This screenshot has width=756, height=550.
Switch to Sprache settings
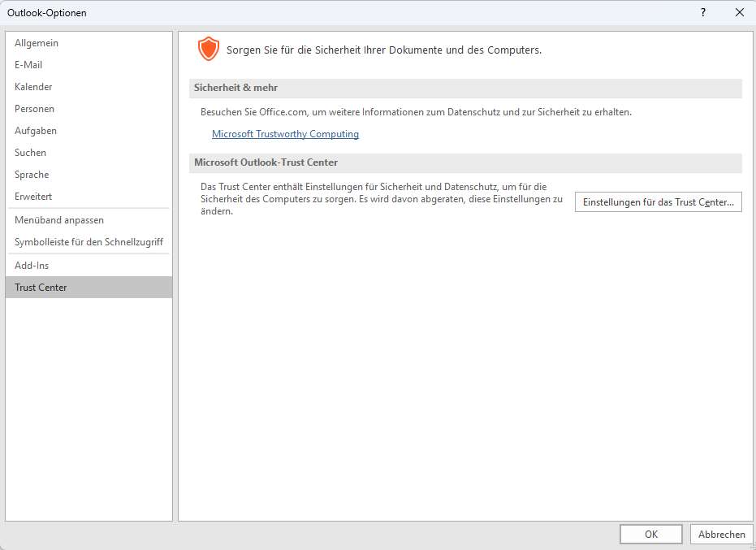89,175
